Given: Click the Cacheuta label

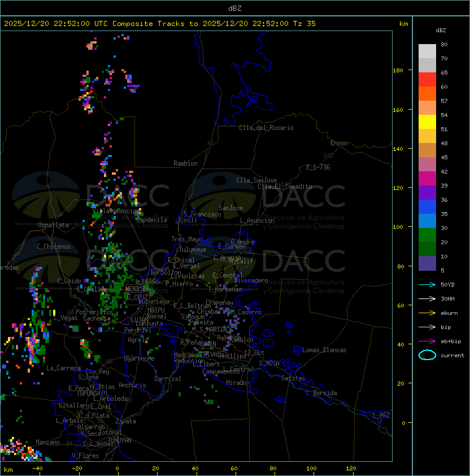Looking at the screenshot, I should [x=97, y=318].
